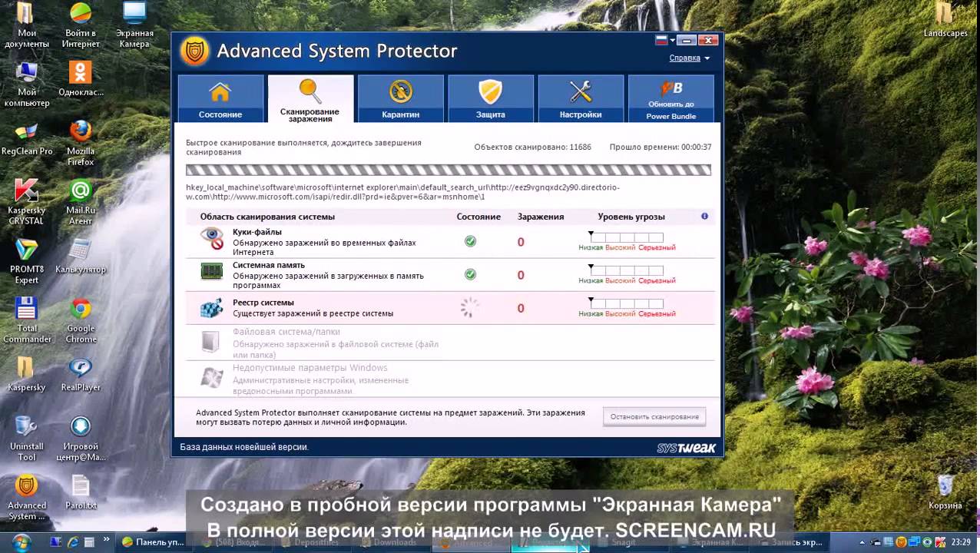This screenshot has width=980, height=553.
Task: Click the taskbar clock showing 23:29
Action: [960, 542]
